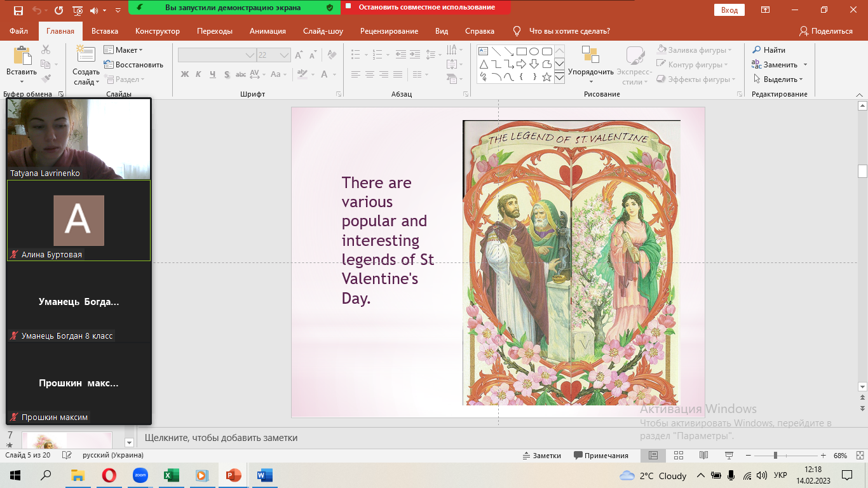
Task: Switch to the Слайд-шоу tab
Action: [x=323, y=31]
